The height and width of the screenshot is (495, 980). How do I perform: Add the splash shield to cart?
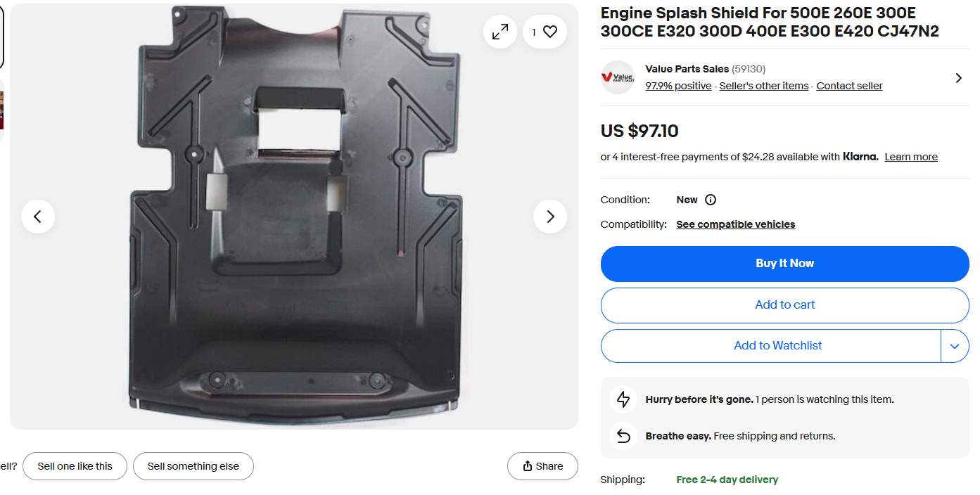point(784,305)
